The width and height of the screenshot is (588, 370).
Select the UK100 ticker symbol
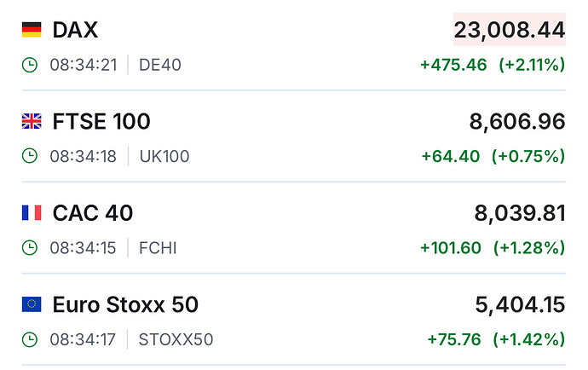[x=164, y=156]
